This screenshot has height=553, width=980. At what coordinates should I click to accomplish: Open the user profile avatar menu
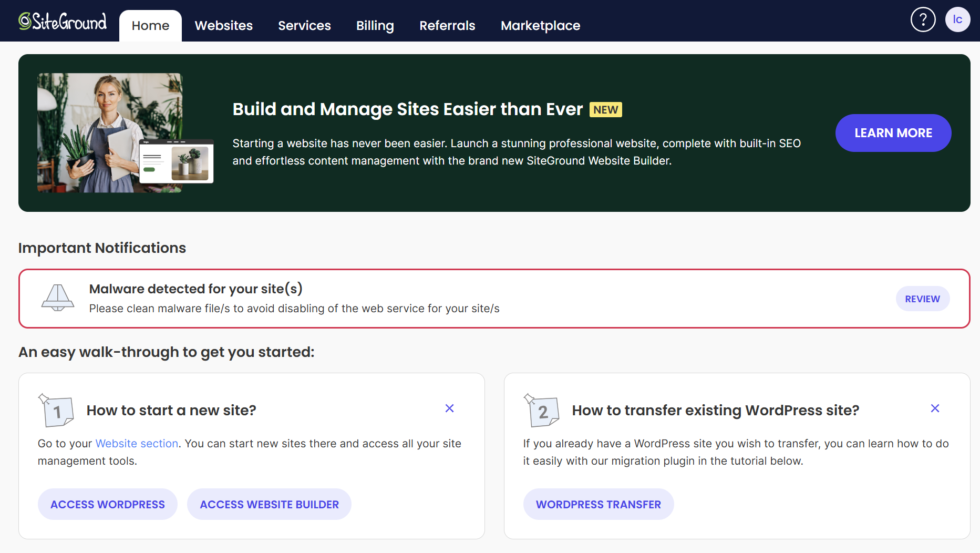[957, 20]
